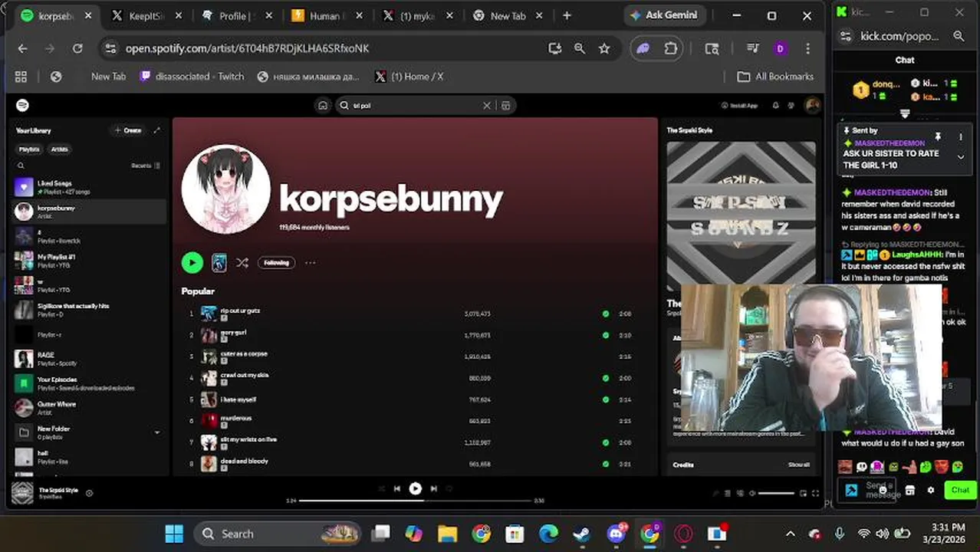Screen dimensions: 980x552
Task: Click the Spotify logo home icon
Action: point(22,105)
